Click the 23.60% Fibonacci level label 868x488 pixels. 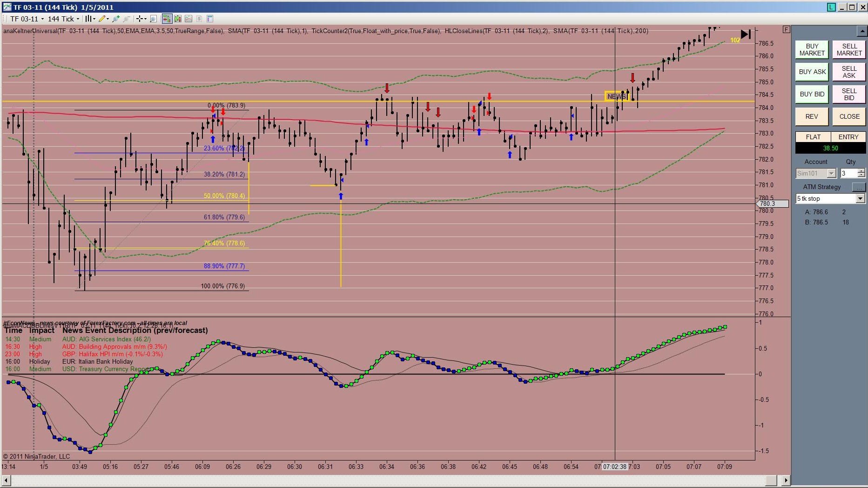coord(224,148)
